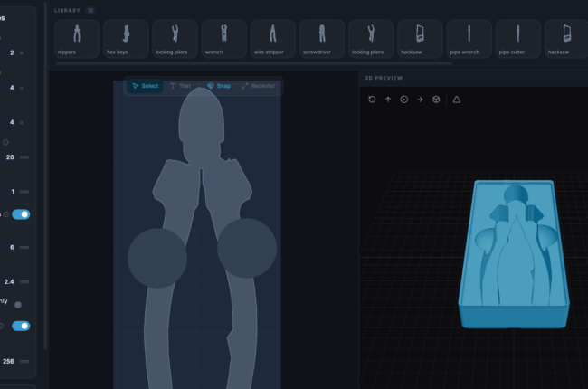Image resolution: width=588 pixels, height=389 pixels.
Task: Pick the wire stripper from the library
Action: pos(273,39)
